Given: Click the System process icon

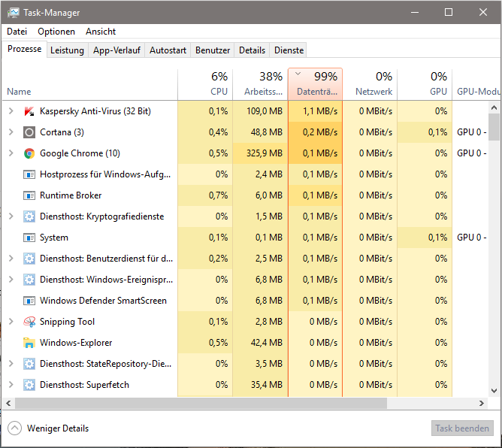Looking at the screenshot, I should click(29, 238).
